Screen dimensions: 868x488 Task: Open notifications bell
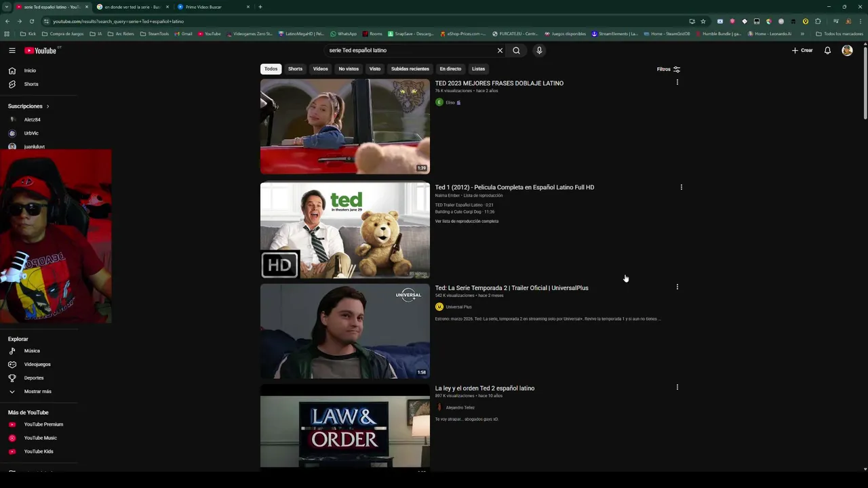tap(827, 50)
